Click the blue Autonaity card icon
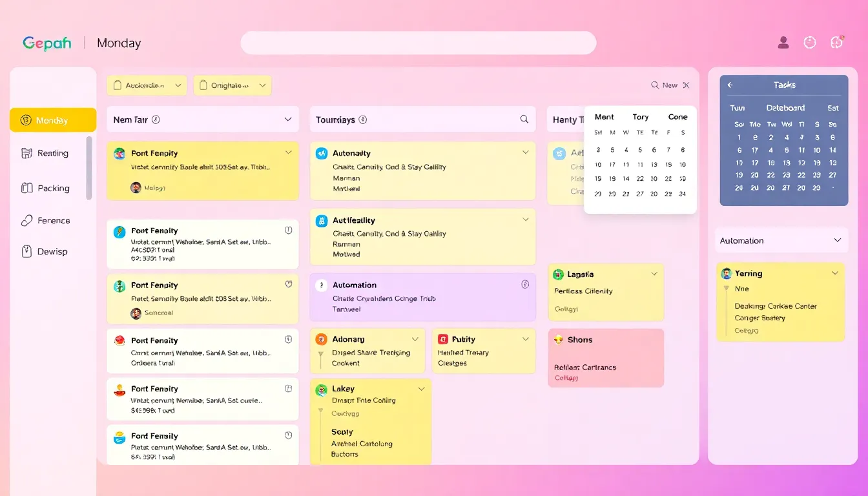This screenshot has height=496, width=868. 322,153
